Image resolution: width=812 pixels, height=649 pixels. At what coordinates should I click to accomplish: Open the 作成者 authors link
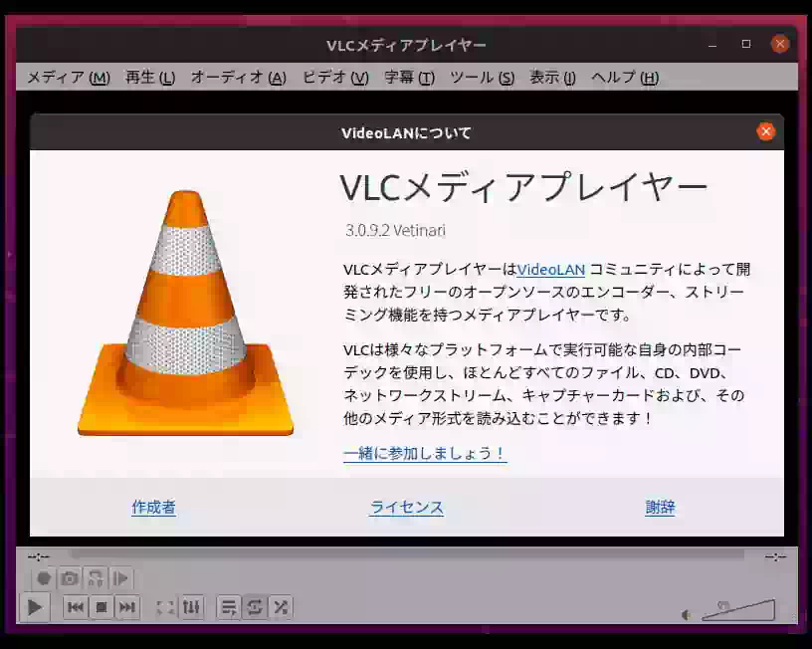coord(153,507)
